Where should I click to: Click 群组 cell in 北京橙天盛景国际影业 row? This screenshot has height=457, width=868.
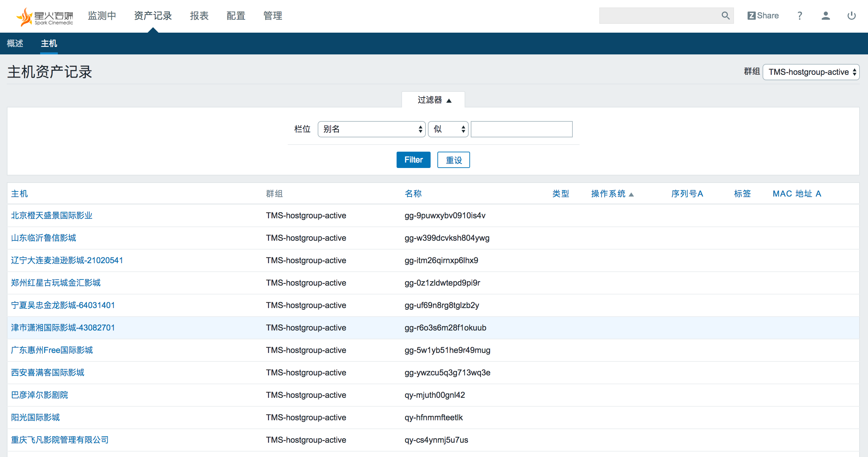coord(306,216)
